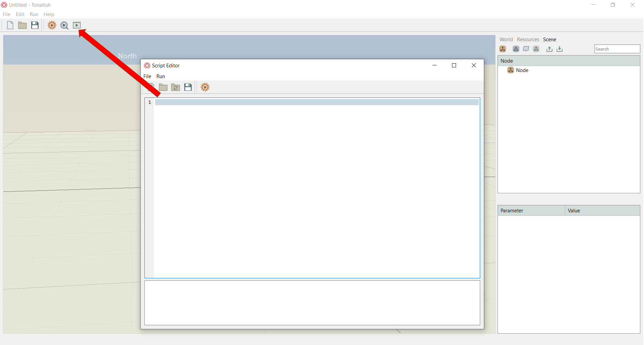
Task: Click the import downward-arrow icon in Scene panel
Action: [560, 49]
